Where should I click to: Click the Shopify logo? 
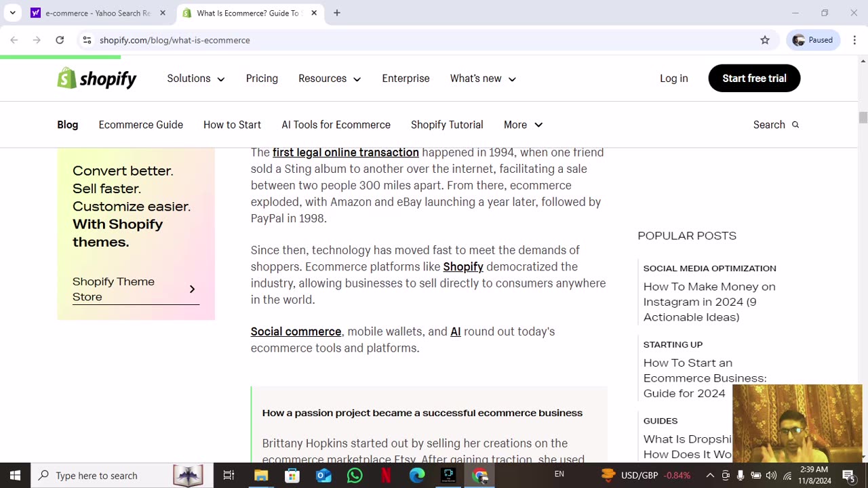(97, 79)
